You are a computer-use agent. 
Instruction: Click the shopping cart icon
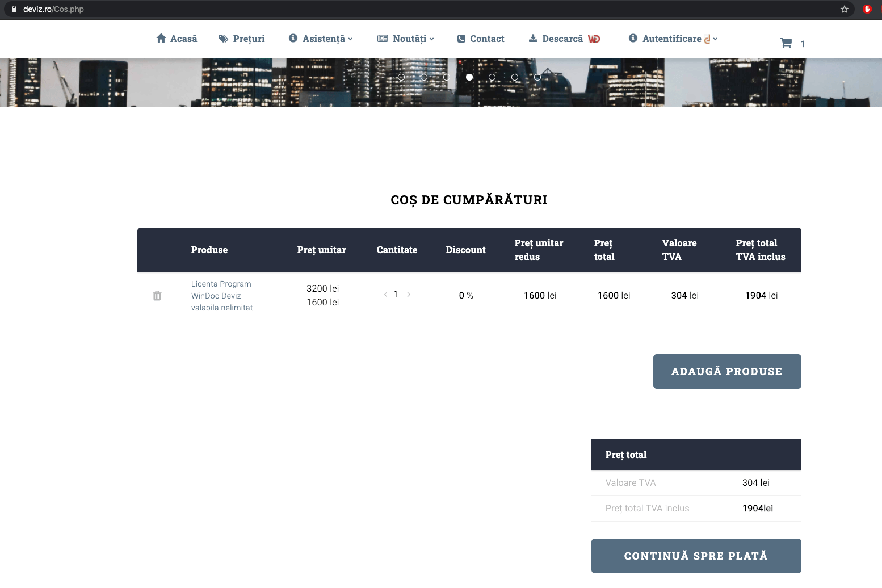(786, 43)
